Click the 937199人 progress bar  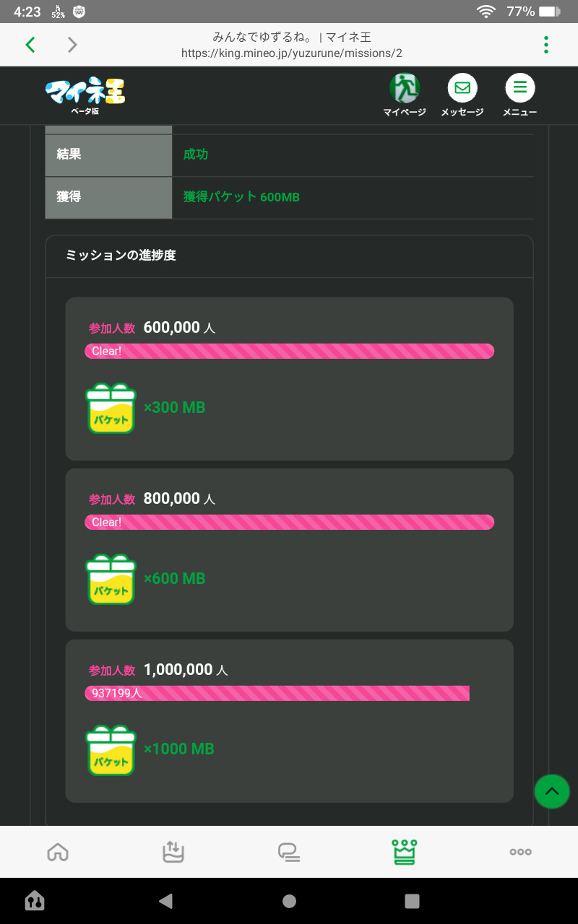277,693
